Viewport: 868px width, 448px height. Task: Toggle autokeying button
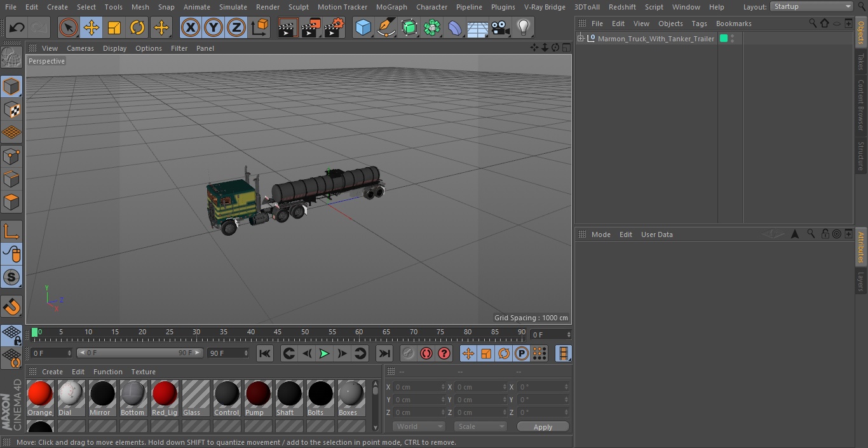coord(426,353)
